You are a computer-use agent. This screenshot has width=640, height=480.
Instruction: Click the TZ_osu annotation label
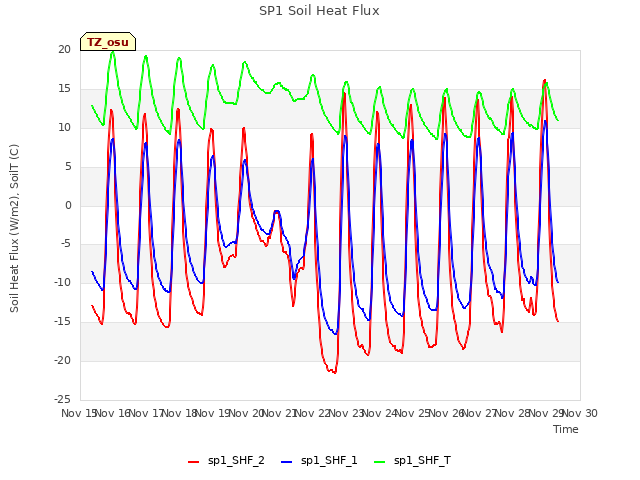point(108,42)
